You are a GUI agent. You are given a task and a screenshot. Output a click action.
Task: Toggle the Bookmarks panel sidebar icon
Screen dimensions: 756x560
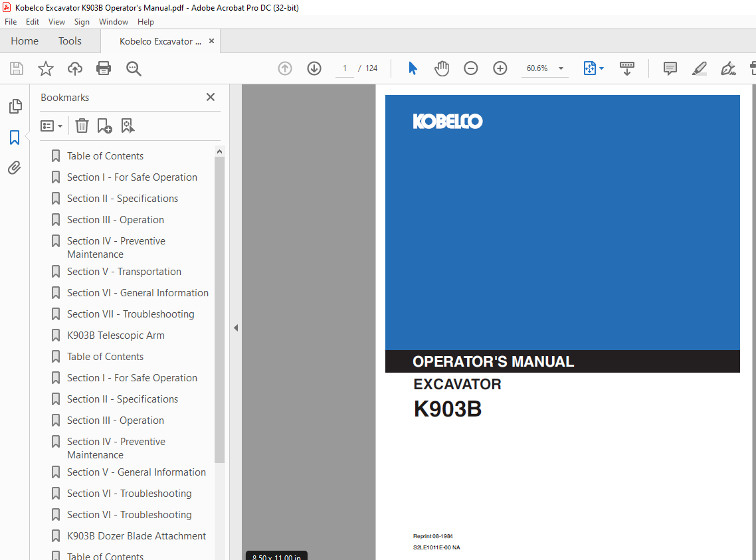coord(15,138)
